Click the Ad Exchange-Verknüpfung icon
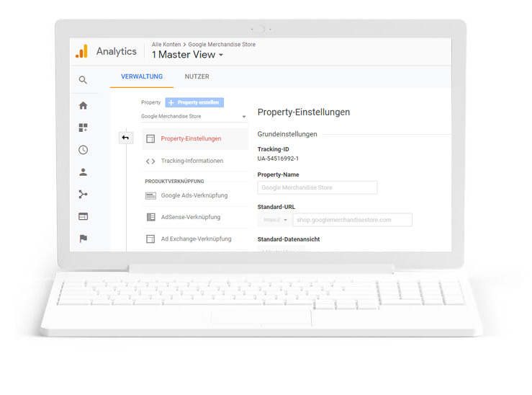Screen dimensions: 532x395 click(x=150, y=239)
